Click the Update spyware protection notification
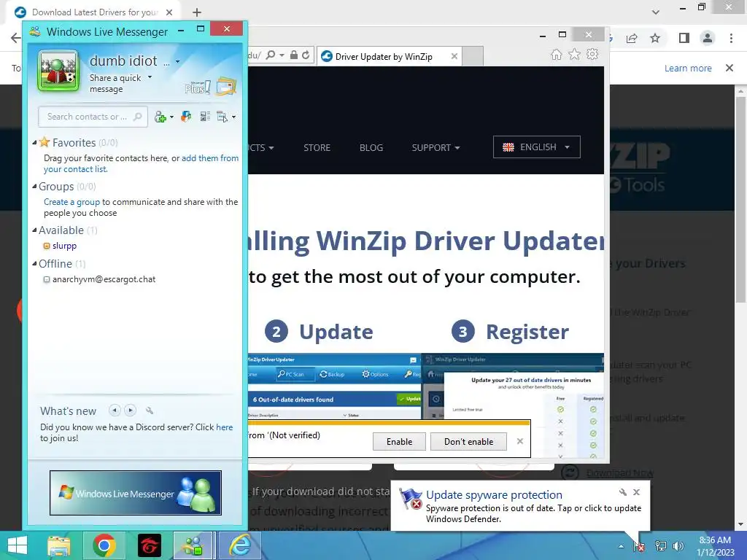Image resolution: width=747 pixels, height=560 pixels. (x=520, y=506)
